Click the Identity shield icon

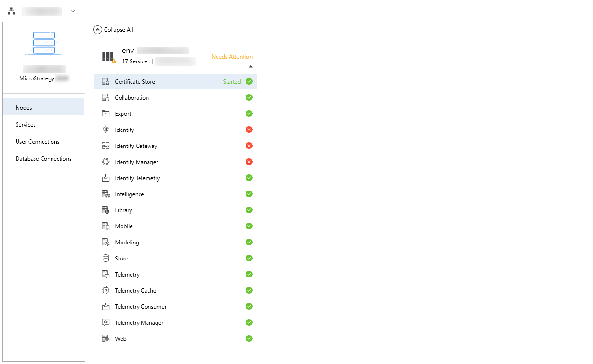(x=105, y=130)
